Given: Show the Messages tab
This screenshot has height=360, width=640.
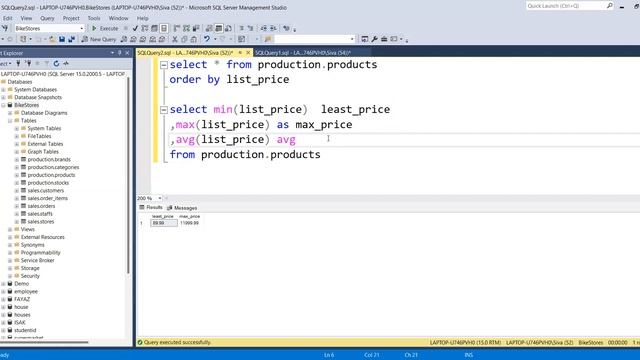Looking at the screenshot, I should (182, 208).
